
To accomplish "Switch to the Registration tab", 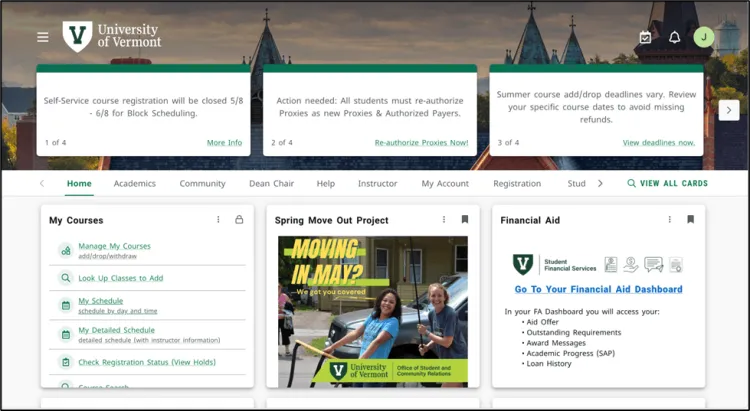I will pos(517,183).
